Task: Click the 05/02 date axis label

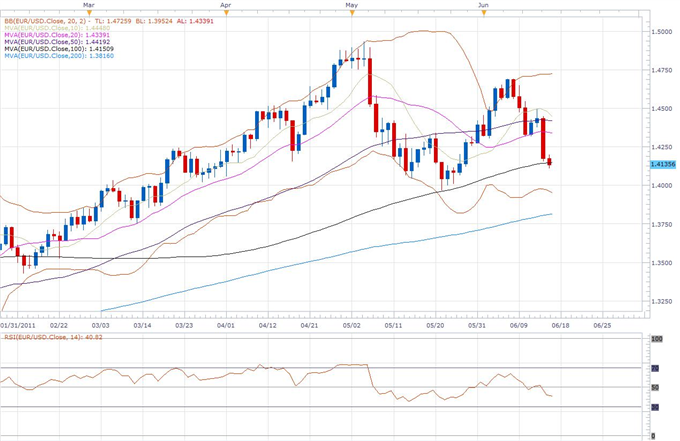Action: click(351, 325)
